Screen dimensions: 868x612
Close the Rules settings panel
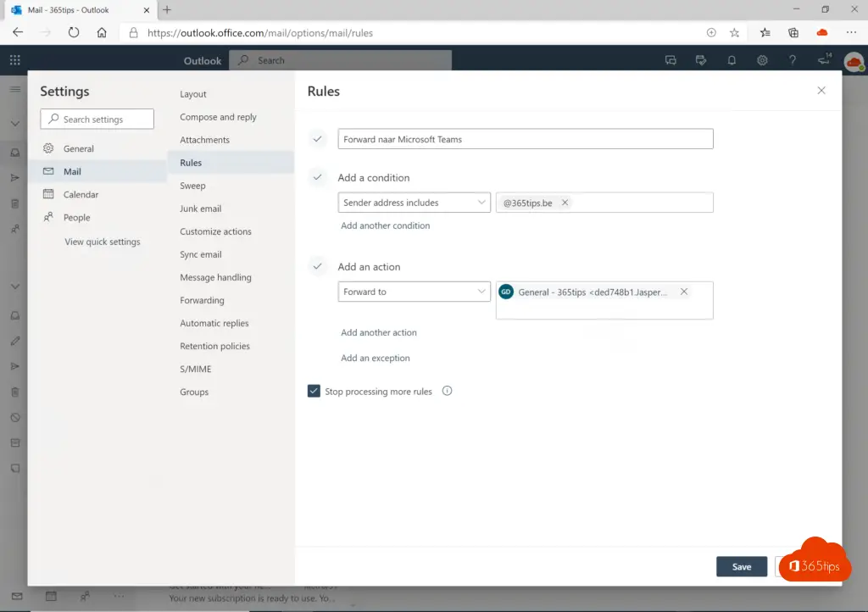(821, 91)
